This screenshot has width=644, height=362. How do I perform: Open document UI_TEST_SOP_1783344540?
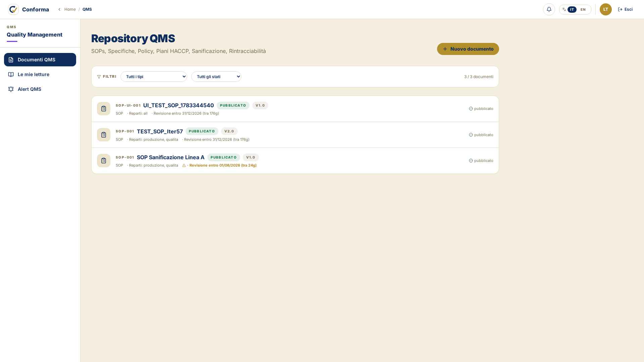point(178,106)
